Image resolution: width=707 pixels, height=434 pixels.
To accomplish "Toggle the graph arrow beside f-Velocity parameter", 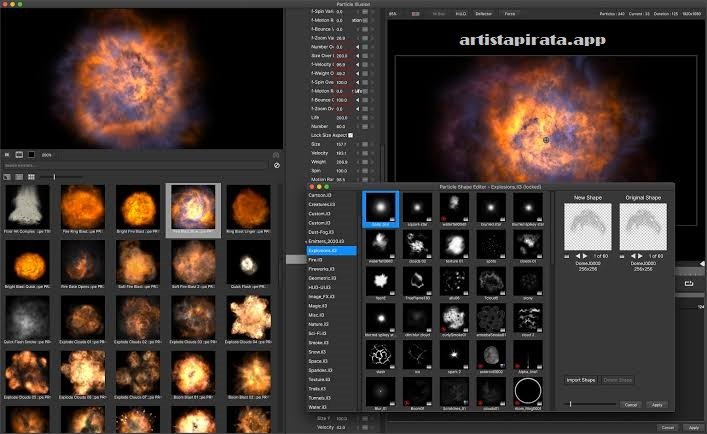I will (x=358, y=64).
